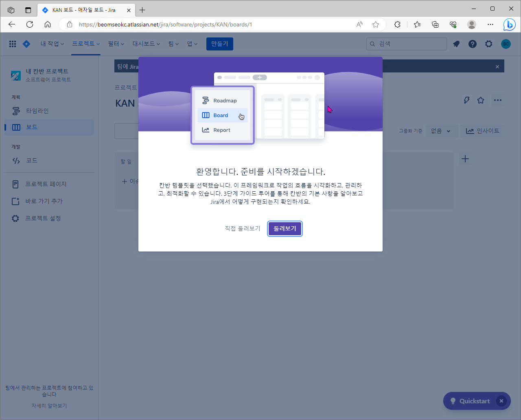Viewport: 521px width, 420px height.
Task: Click 바로 가기 추가 in the sidebar
Action: point(49,201)
